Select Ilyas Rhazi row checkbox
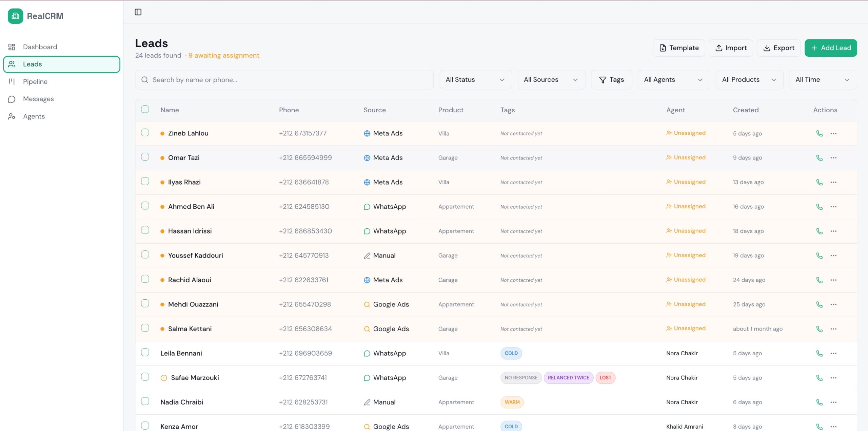The image size is (868, 431). pos(145,181)
